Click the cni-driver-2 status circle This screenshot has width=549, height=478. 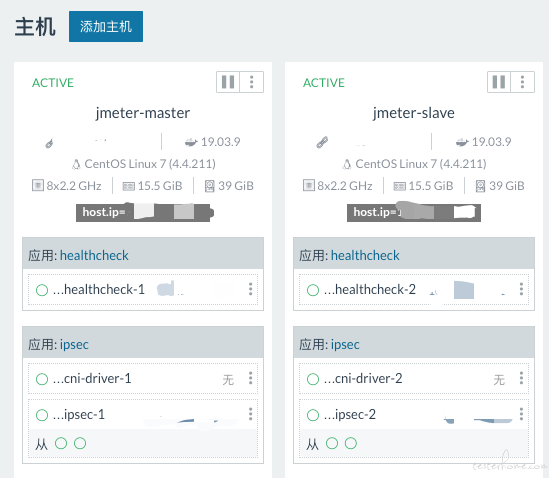tap(313, 379)
